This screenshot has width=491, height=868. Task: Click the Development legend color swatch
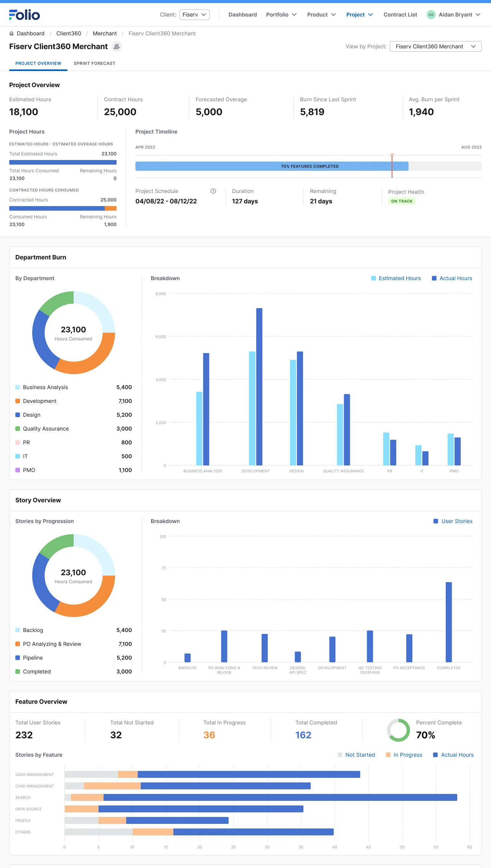coord(18,401)
